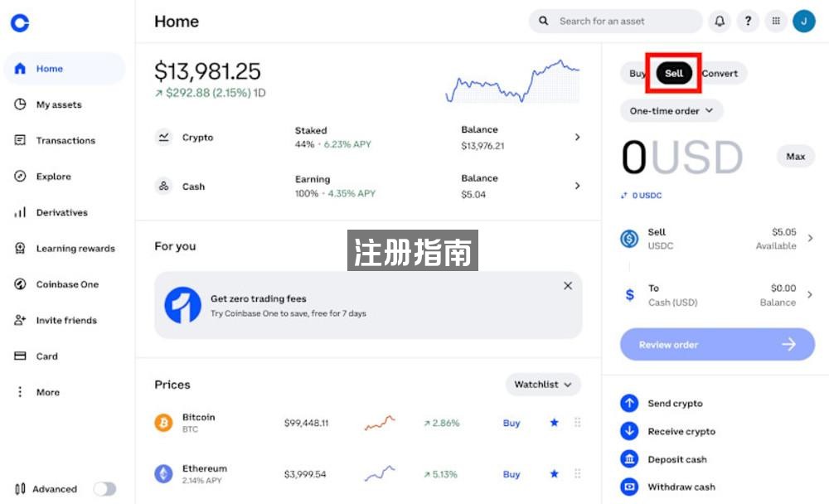This screenshot has height=504, width=829.
Task: Click the Max amount button
Action: coord(795,157)
